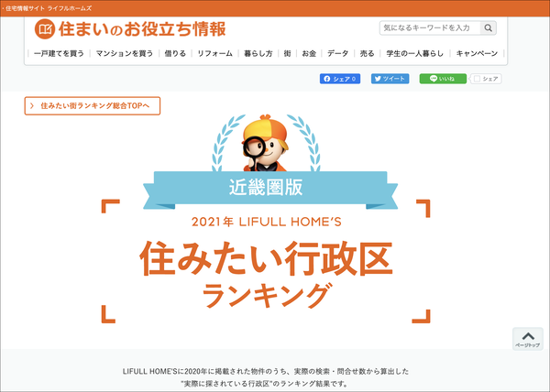Select 借りる in navigation bar

pyautogui.click(x=175, y=54)
